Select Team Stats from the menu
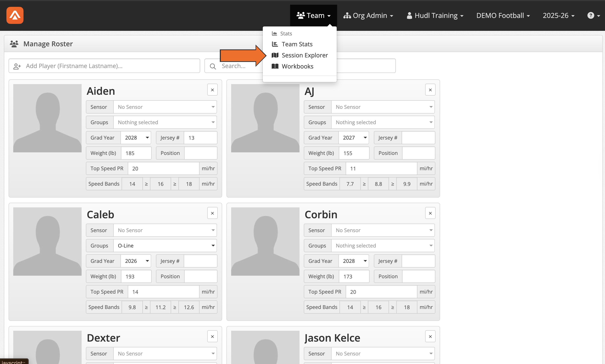This screenshot has height=364, width=605. click(297, 44)
